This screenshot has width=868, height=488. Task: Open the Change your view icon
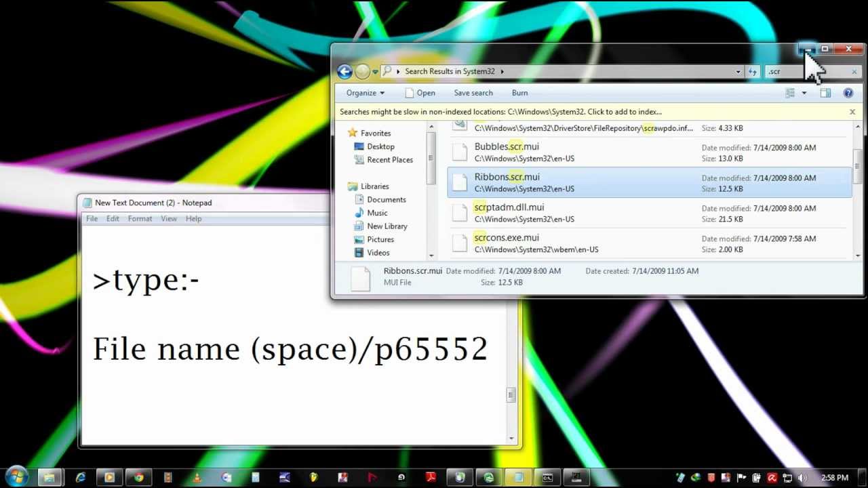791,93
